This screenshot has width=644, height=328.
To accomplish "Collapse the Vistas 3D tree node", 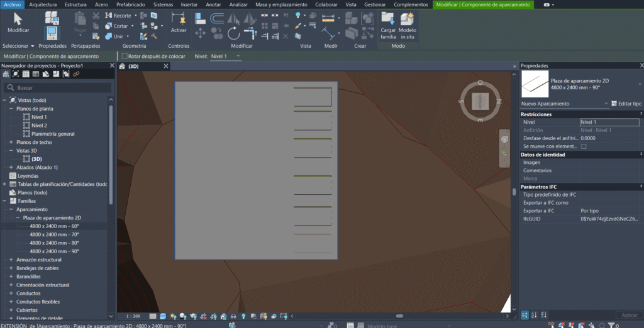I will tap(11, 151).
